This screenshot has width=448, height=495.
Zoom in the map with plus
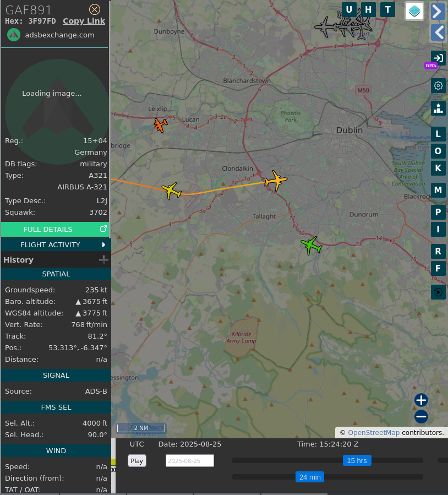(x=421, y=400)
